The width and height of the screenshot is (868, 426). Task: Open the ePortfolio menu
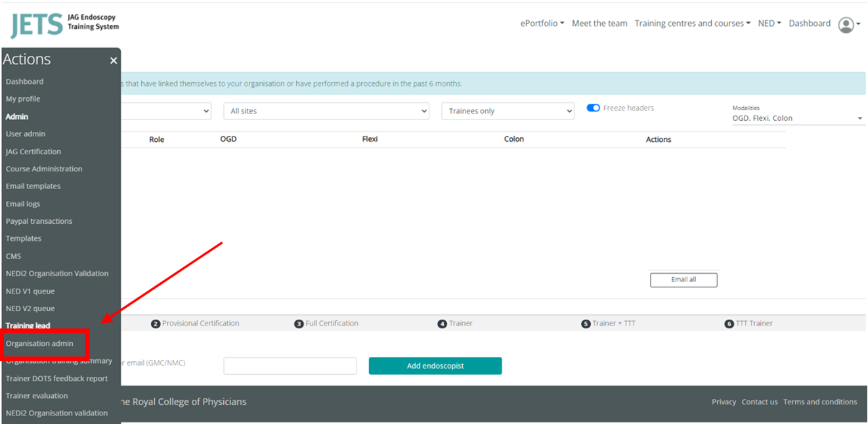click(x=542, y=24)
